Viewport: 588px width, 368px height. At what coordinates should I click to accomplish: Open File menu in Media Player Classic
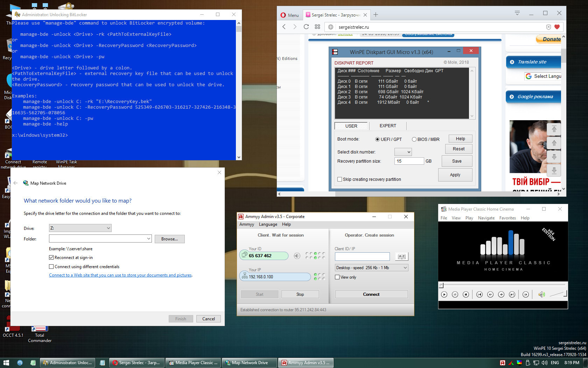coord(444,218)
